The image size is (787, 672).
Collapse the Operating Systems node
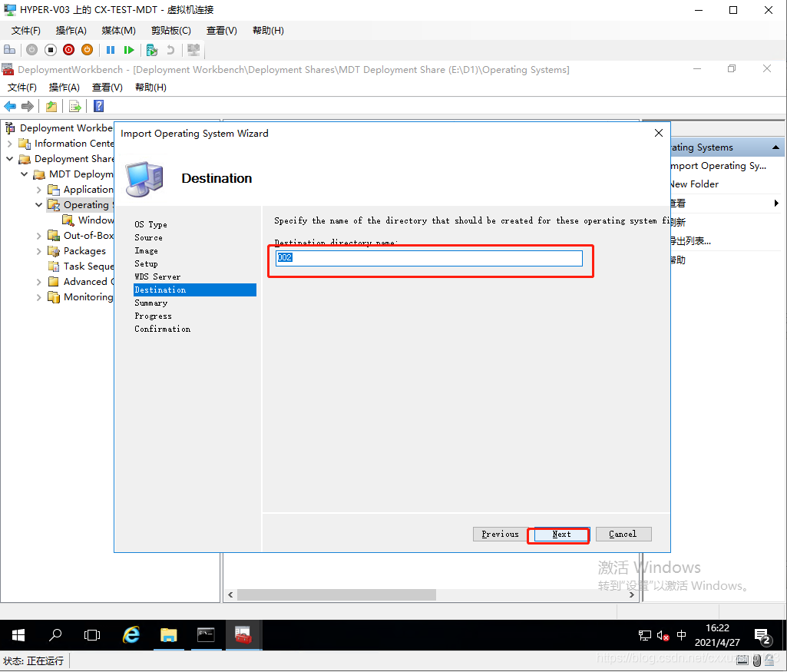point(38,205)
